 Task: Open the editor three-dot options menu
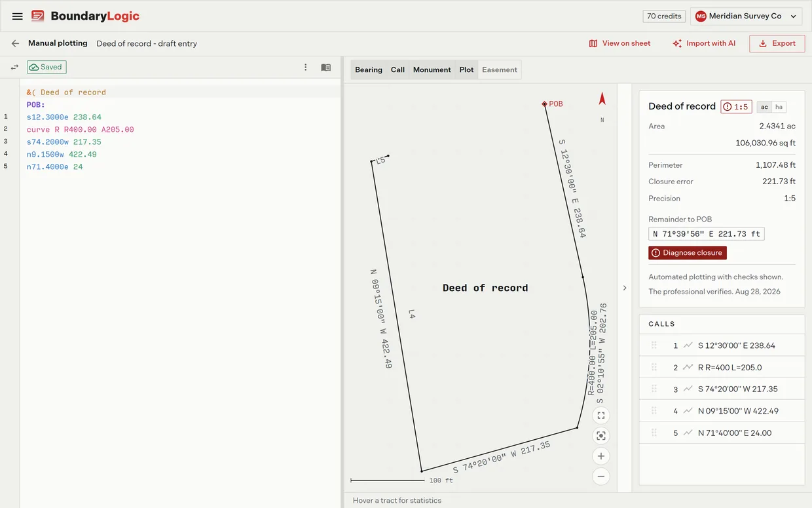(x=305, y=67)
